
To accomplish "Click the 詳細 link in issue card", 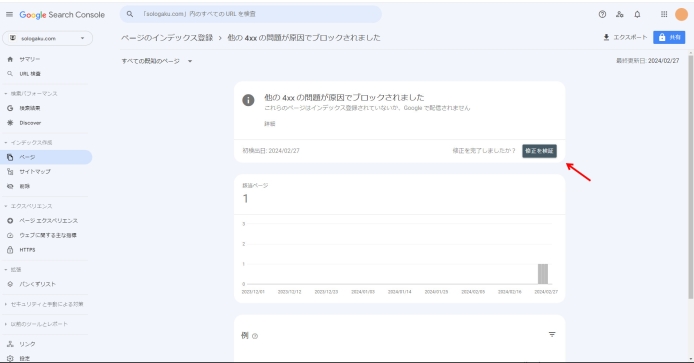I will [x=270, y=124].
